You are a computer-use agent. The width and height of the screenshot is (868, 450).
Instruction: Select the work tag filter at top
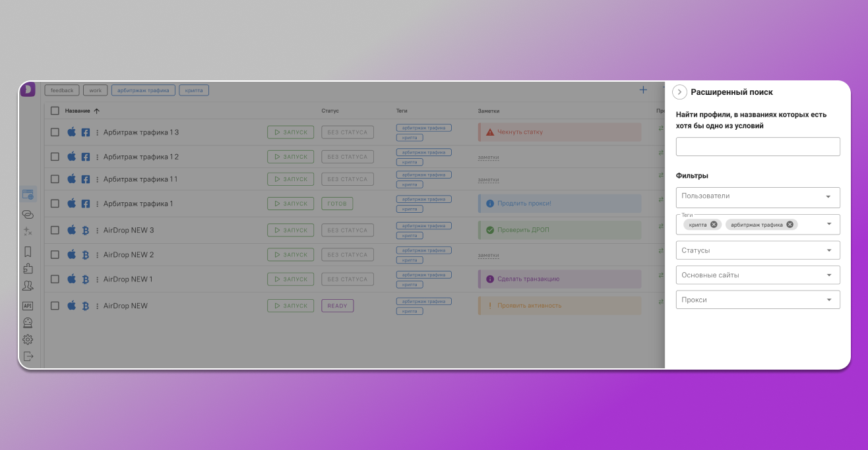tap(96, 90)
